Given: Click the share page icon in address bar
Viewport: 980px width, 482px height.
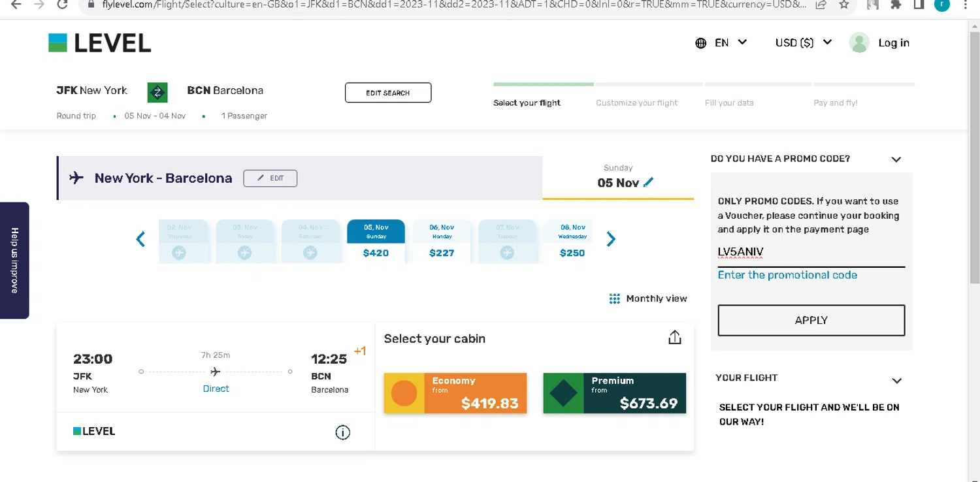Looking at the screenshot, I should point(821,5).
